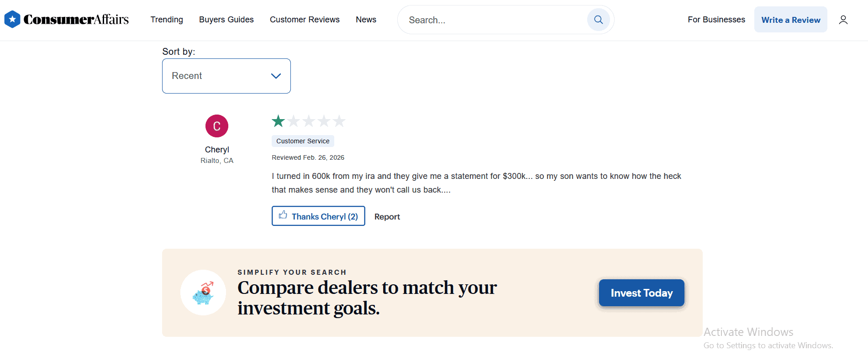Click the ConsumerAffairs logo
Viewport: 868px width, 361px height.
click(67, 20)
